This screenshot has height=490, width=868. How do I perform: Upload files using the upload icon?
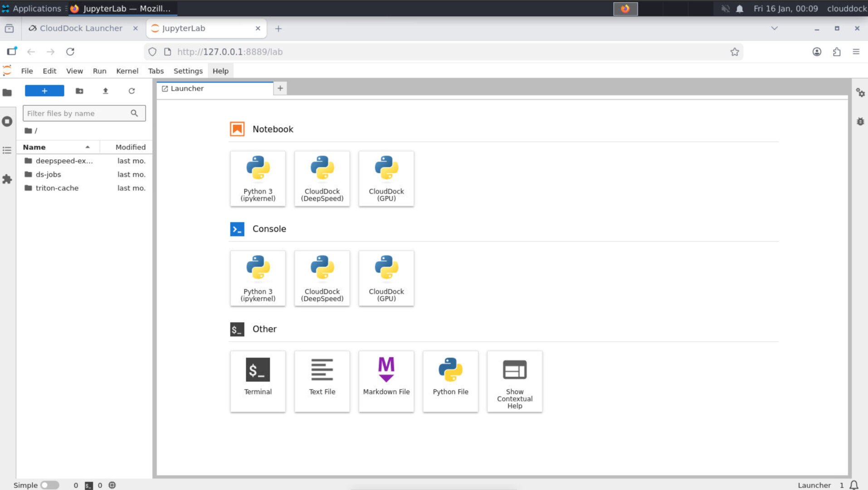(x=105, y=91)
